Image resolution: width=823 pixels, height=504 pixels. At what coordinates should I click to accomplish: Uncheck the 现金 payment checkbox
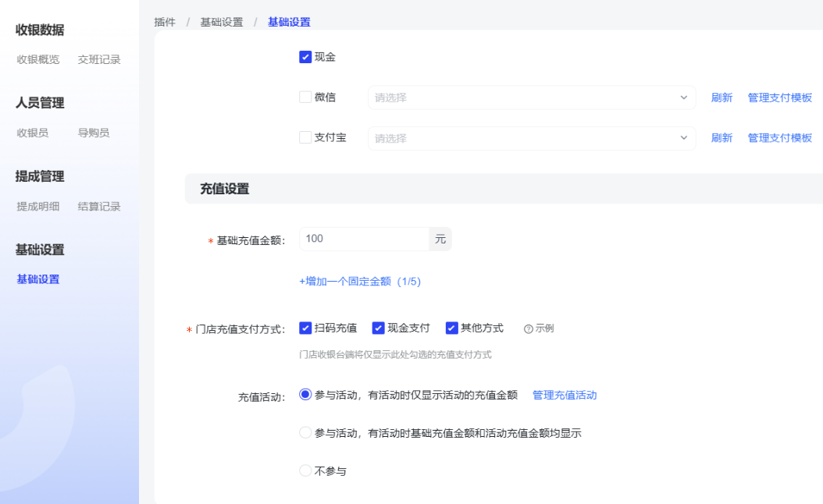305,57
